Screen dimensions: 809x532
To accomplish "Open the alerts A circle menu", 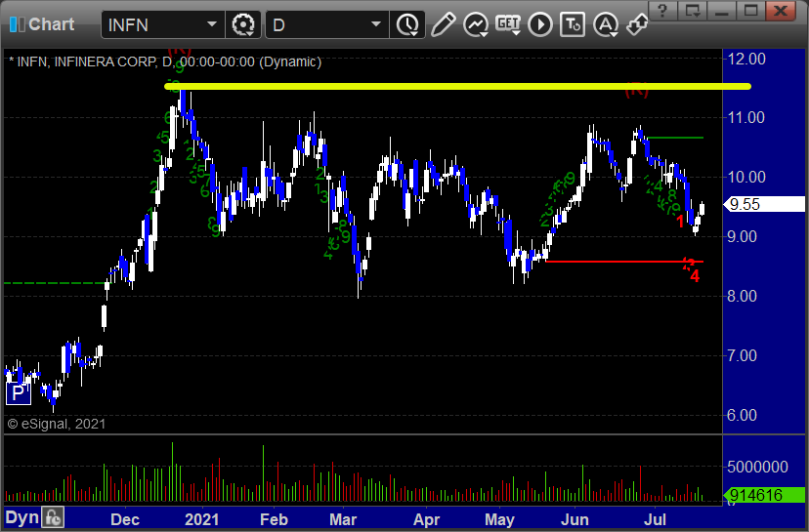I will tap(606, 24).
